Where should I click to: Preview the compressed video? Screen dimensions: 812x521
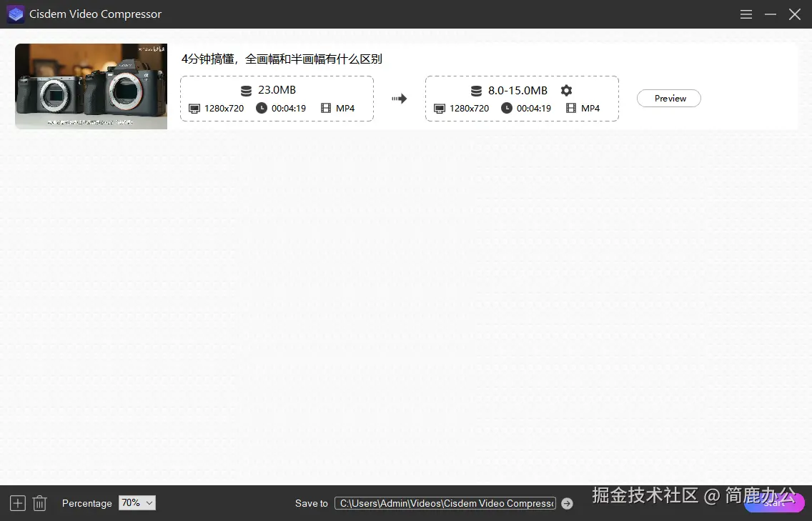668,98
